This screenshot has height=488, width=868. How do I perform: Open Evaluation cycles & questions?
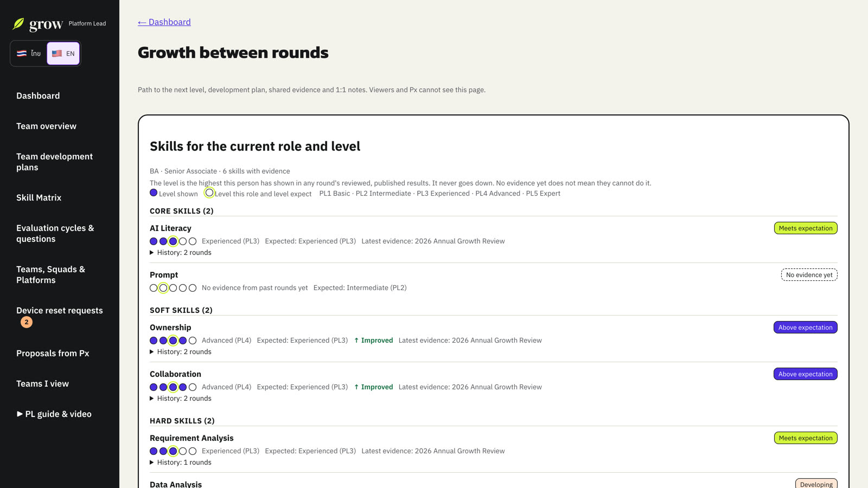tap(55, 234)
